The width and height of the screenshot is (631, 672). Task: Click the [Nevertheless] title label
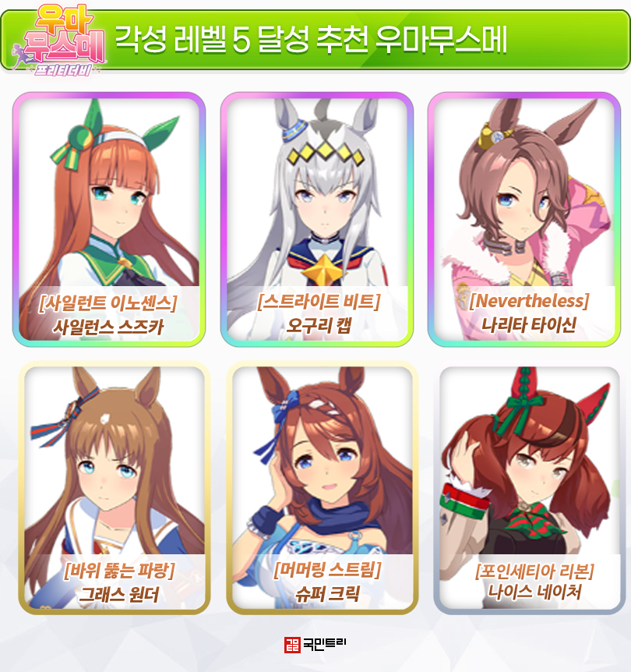(x=529, y=301)
